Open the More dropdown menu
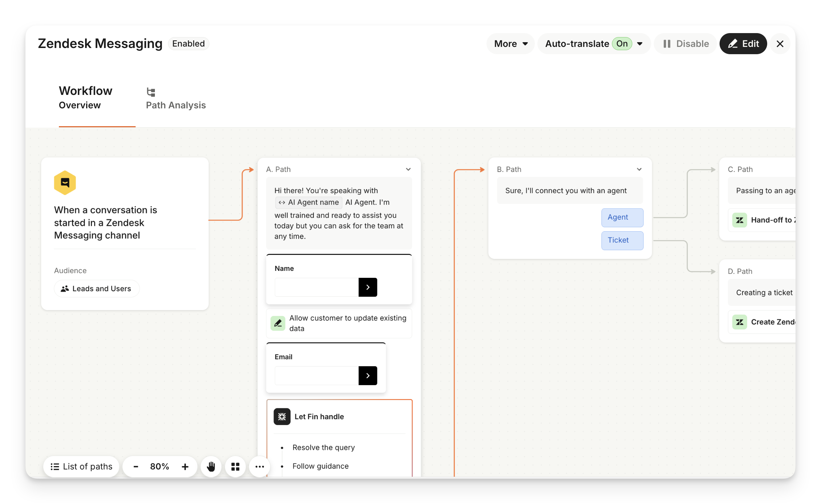 [x=510, y=44]
